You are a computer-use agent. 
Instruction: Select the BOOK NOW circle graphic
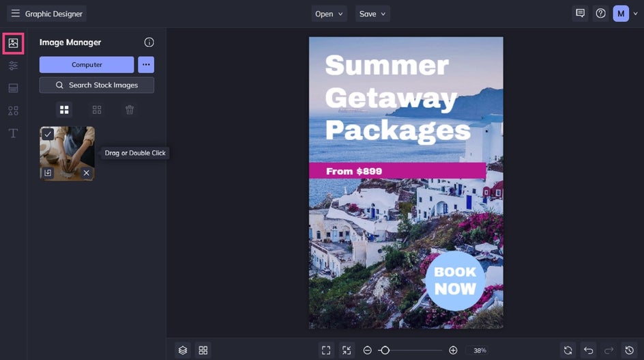455,281
